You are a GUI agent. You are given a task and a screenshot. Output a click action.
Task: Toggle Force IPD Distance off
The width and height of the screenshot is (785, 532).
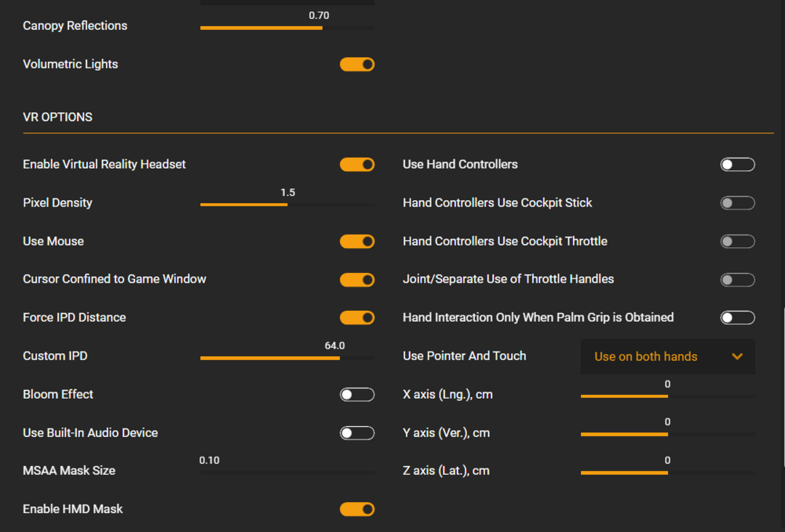tap(357, 318)
